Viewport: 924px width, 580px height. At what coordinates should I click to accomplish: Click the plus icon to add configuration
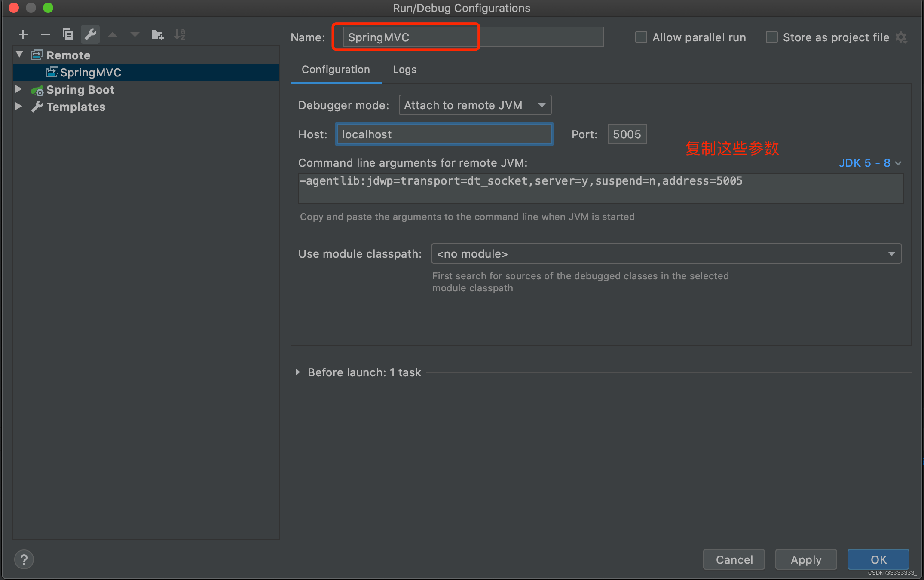click(23, 34)
